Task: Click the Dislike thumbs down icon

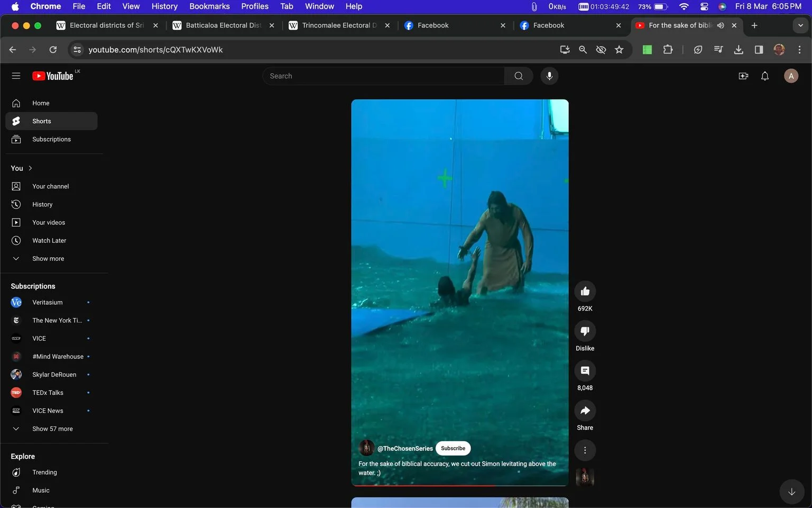Action: click(x=585, y=331)
